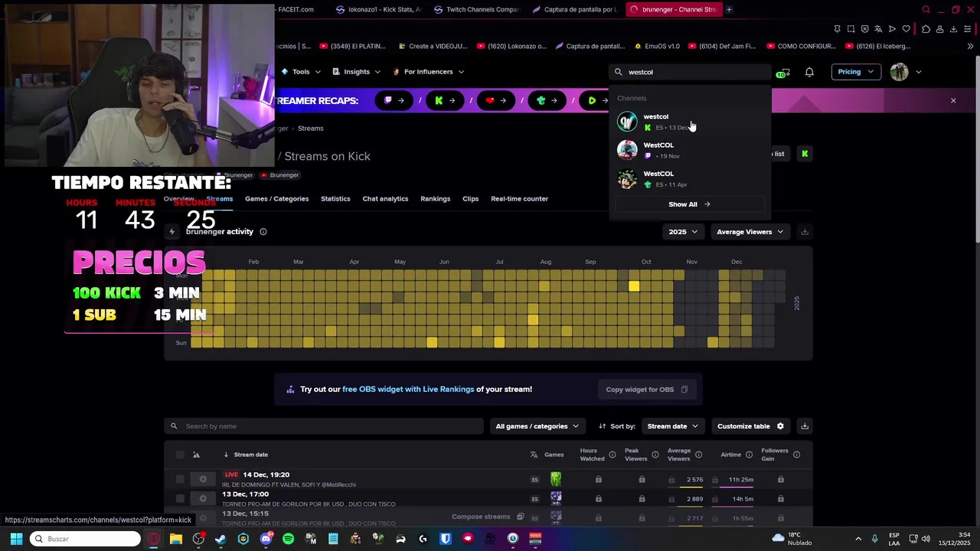Click the play icon for 14 Dec 19:20 stream
The height and width of the screenshot is (551, 980).
tap(203, 479)
